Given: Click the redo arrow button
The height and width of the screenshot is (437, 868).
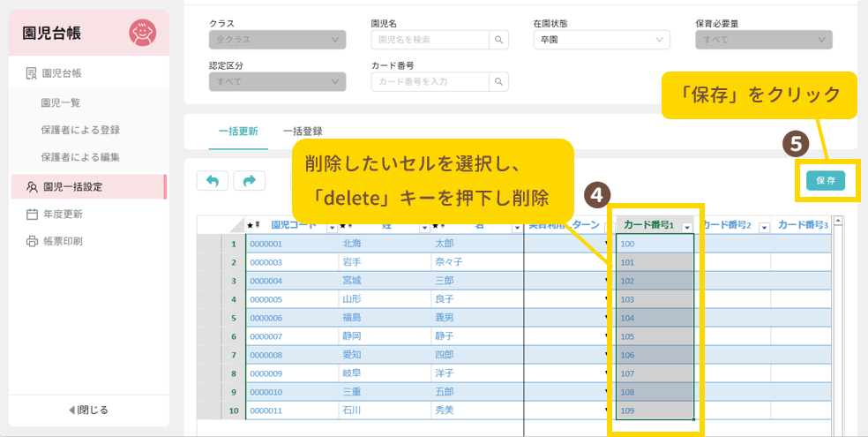Looking at the screenshot, I should 249,180.
